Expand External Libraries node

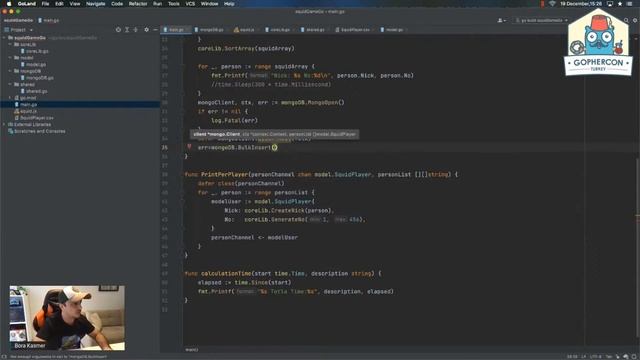[4, 124]
